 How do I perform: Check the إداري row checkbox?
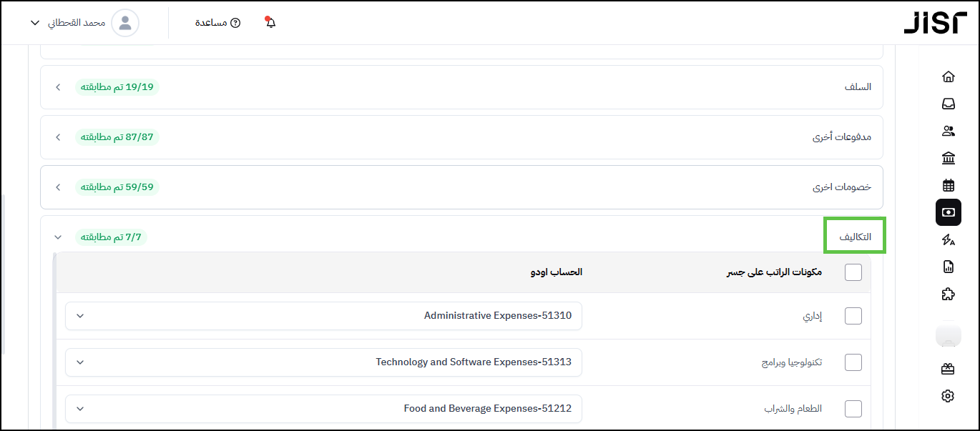coord(853,316)
